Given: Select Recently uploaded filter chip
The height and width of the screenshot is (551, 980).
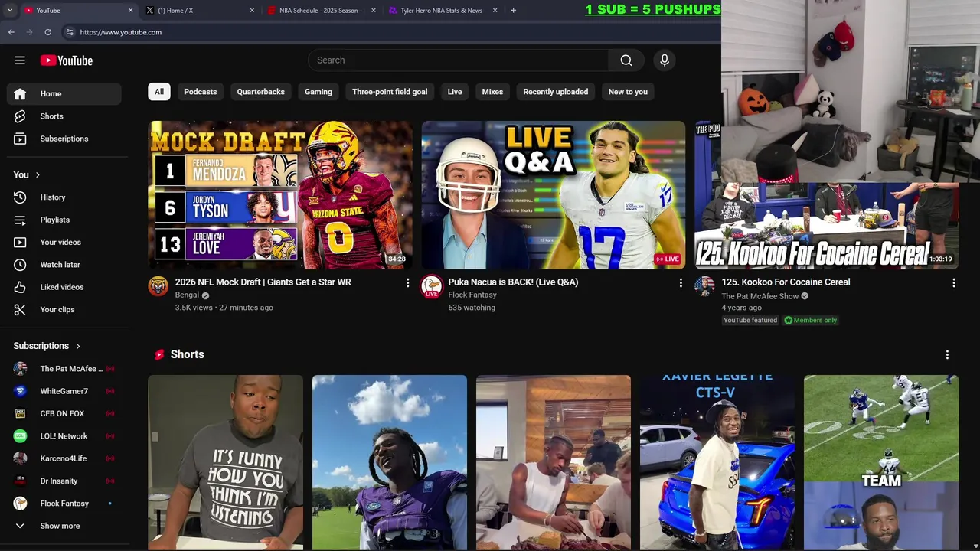Looking at the screenshot, I should click(556, 92).
